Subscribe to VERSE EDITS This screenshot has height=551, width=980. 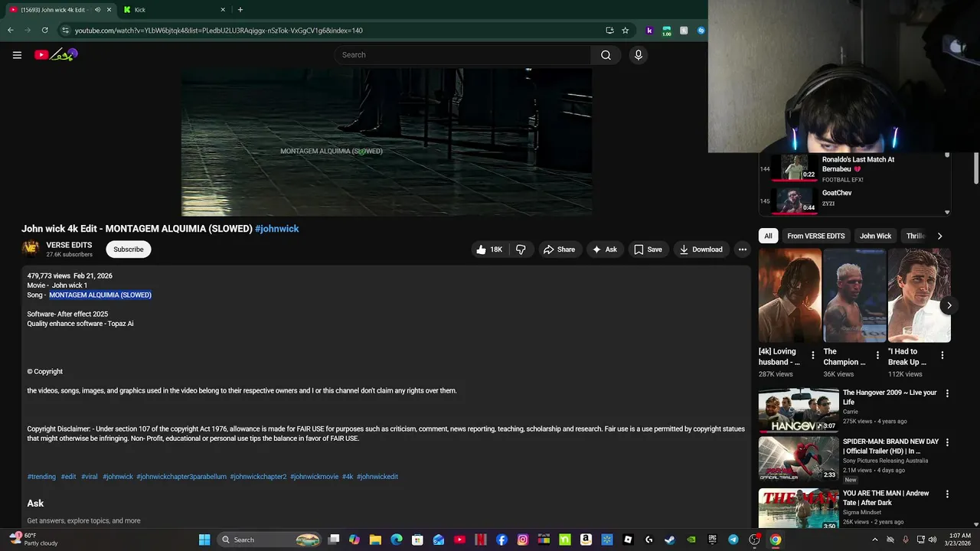(x=129, y=249)
